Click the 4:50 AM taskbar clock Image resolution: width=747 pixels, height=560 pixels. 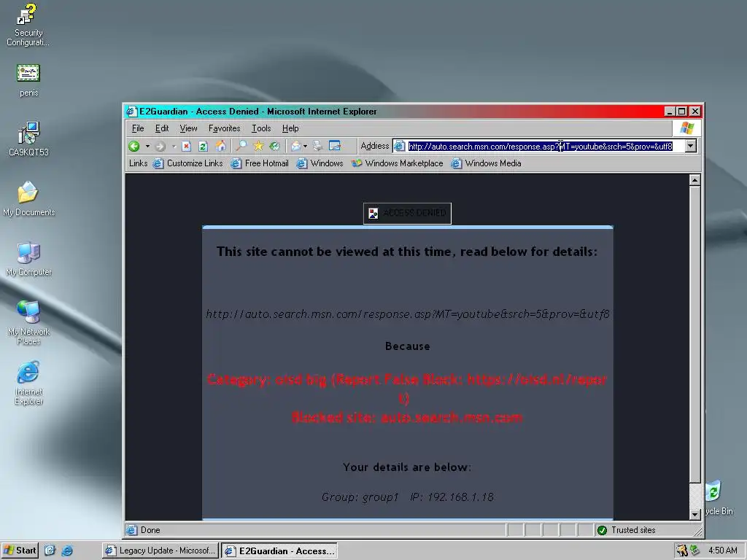(723, 551)
